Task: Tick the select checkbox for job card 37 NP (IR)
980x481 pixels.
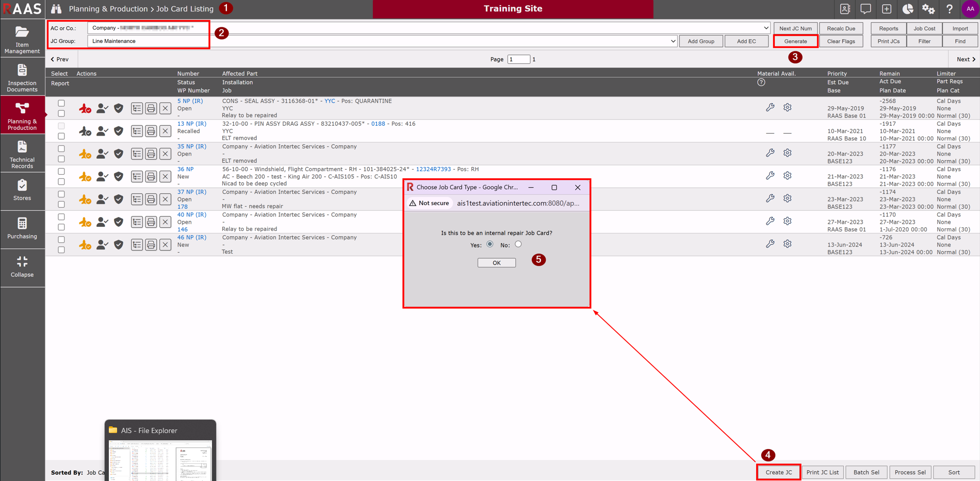Action: [61, 194]
